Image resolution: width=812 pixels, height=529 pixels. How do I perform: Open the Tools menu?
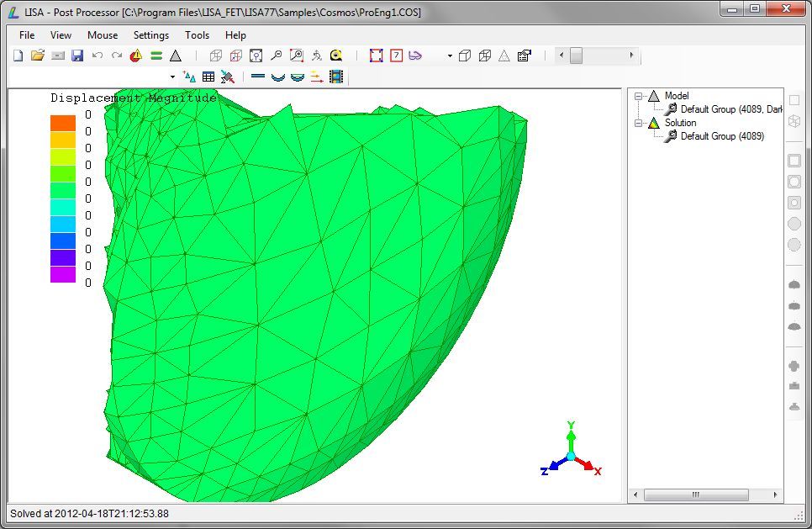coord(197,35)
